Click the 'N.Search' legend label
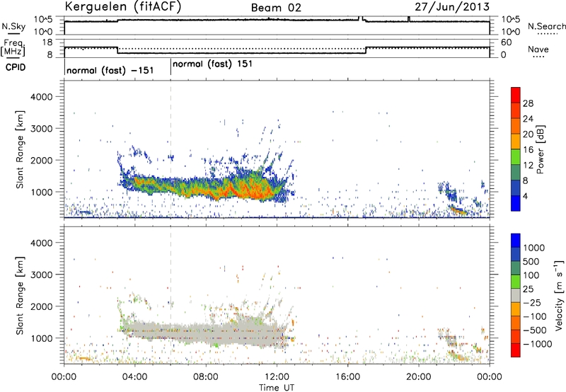This screenshot has width=566, height=392. coord(546,26)
